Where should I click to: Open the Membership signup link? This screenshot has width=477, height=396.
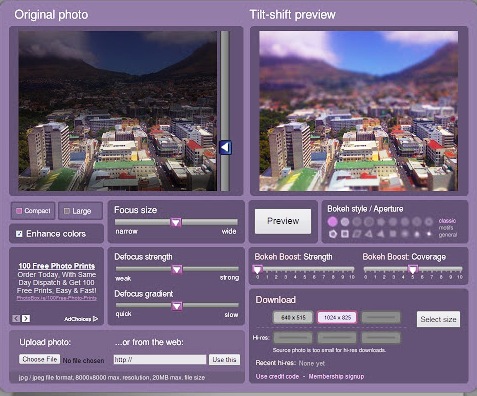336,376
